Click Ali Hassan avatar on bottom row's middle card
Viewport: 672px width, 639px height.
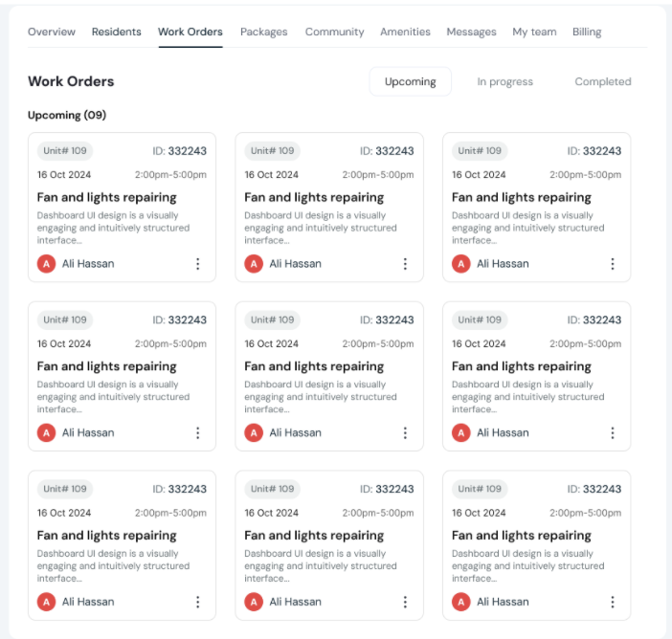point(254,603)
